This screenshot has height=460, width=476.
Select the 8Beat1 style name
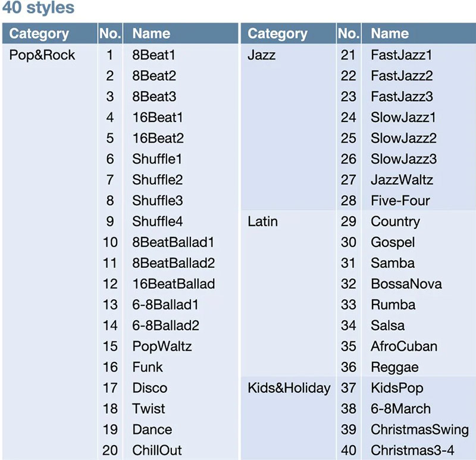point(154,55)
